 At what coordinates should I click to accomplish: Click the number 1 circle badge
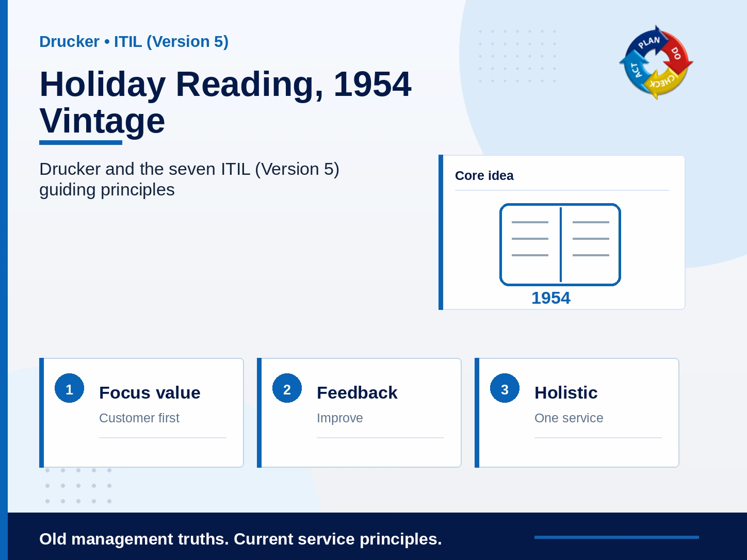click(x=69, y=388)
